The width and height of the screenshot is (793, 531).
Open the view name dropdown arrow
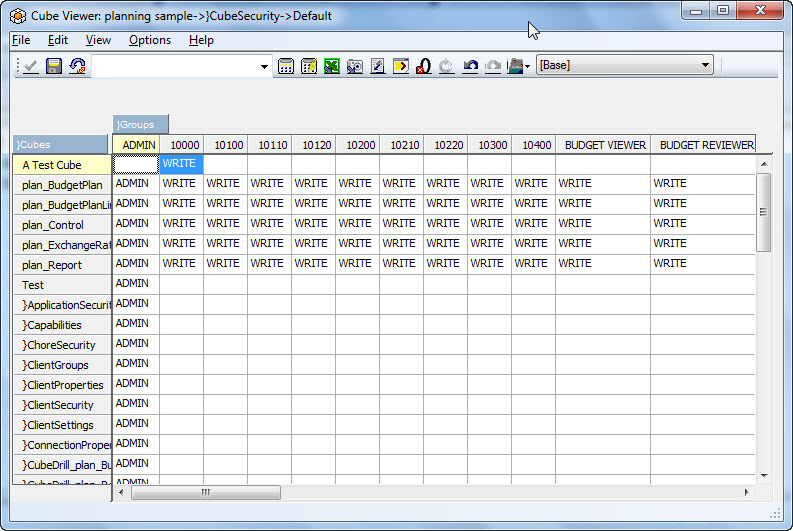264,66
